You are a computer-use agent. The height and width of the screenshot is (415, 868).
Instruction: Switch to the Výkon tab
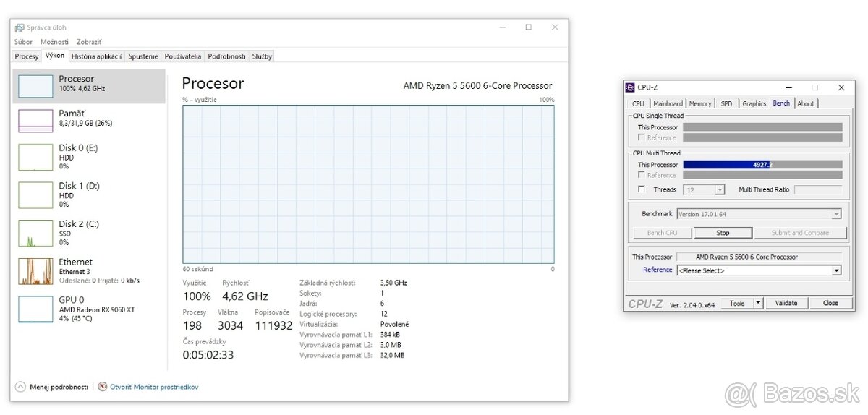[x=54, y=55]
